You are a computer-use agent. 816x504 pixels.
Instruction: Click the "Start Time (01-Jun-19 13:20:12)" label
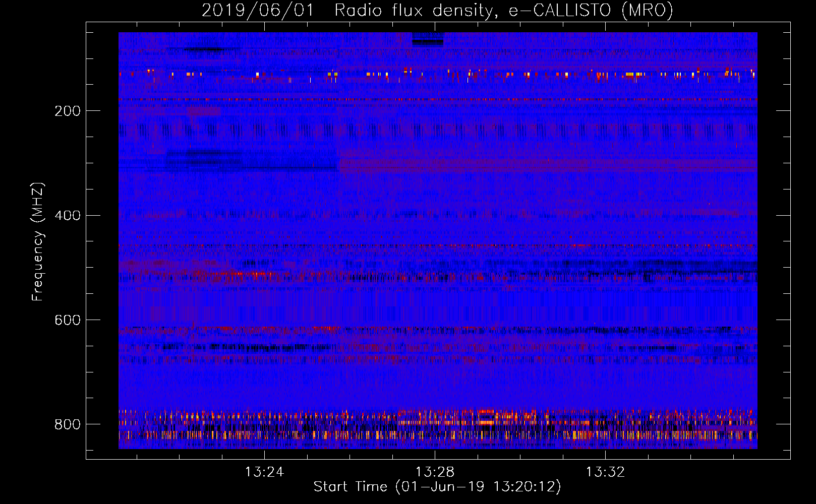tap(437, 487)
